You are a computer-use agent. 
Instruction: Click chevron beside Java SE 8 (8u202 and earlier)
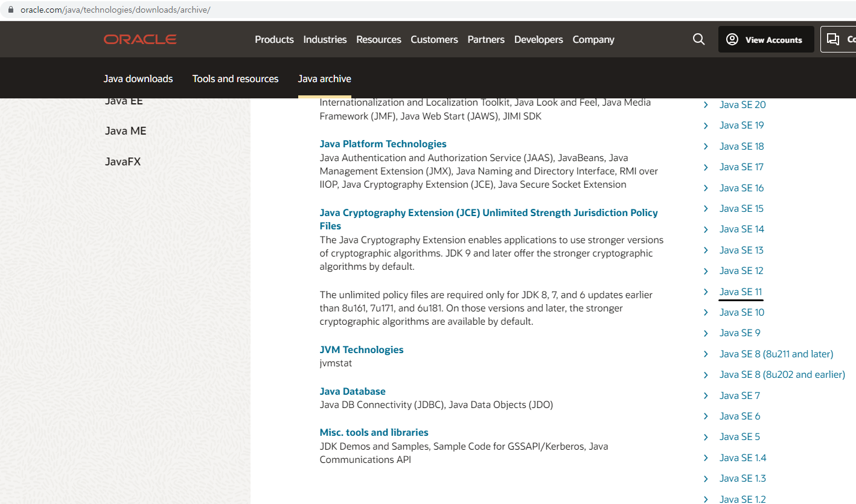[x=706, y=374]
